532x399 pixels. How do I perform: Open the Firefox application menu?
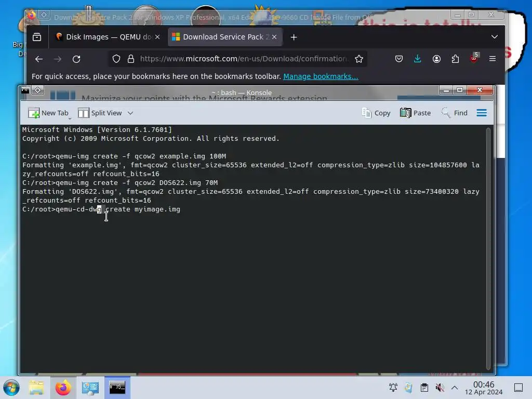(493, 59)
